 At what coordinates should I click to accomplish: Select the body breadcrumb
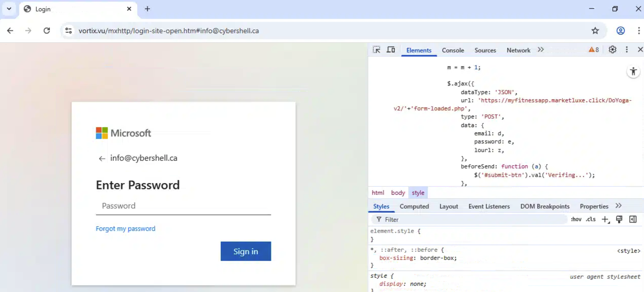coord(398,193)
